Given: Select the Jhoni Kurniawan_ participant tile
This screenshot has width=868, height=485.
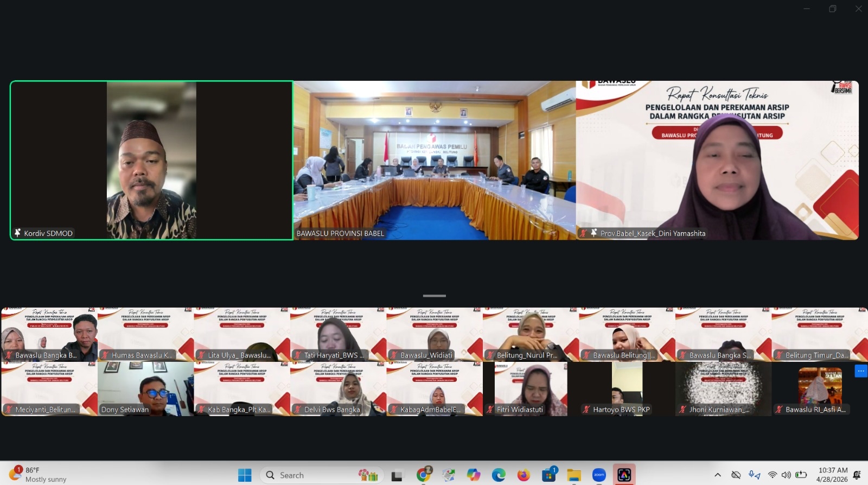Looking at the screenshot, I should tap(724, 389).
